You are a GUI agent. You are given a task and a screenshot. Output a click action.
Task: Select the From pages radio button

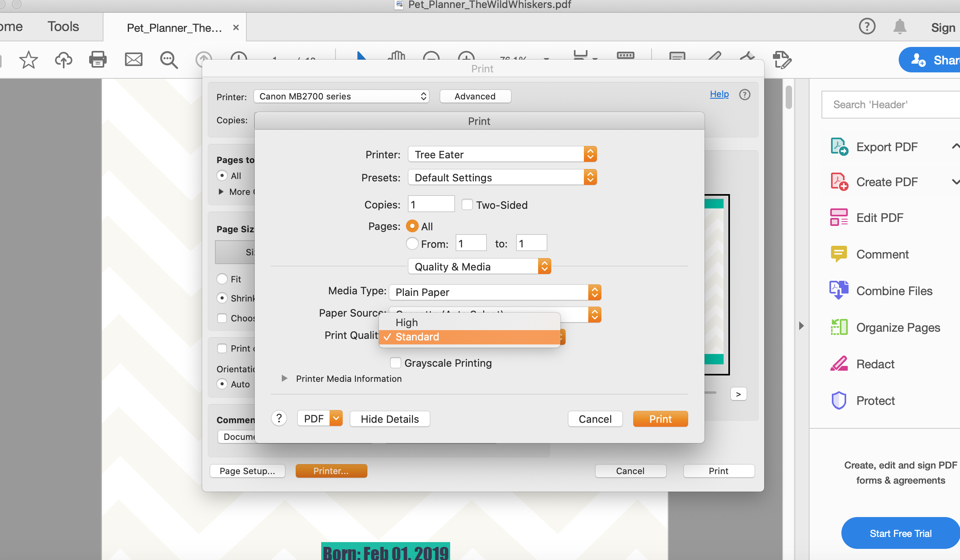412,243
